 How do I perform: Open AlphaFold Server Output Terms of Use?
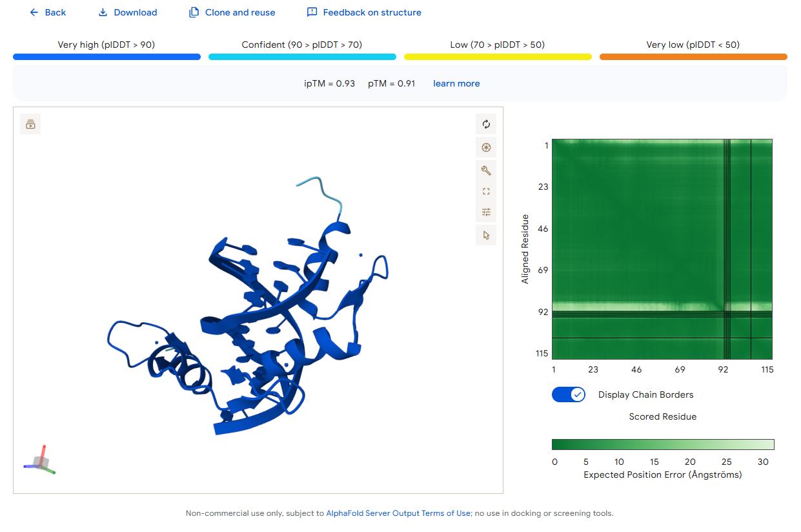coord(398,513)
